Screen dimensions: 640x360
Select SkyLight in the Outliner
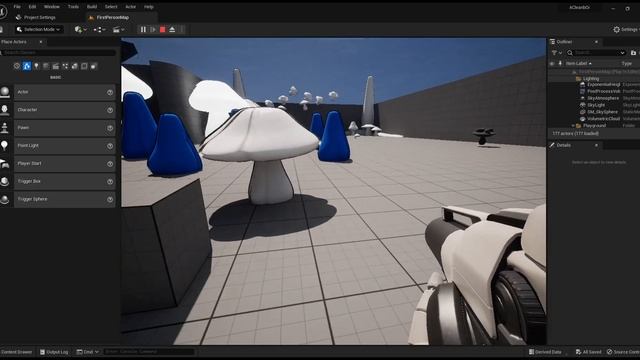pos(596,105)
